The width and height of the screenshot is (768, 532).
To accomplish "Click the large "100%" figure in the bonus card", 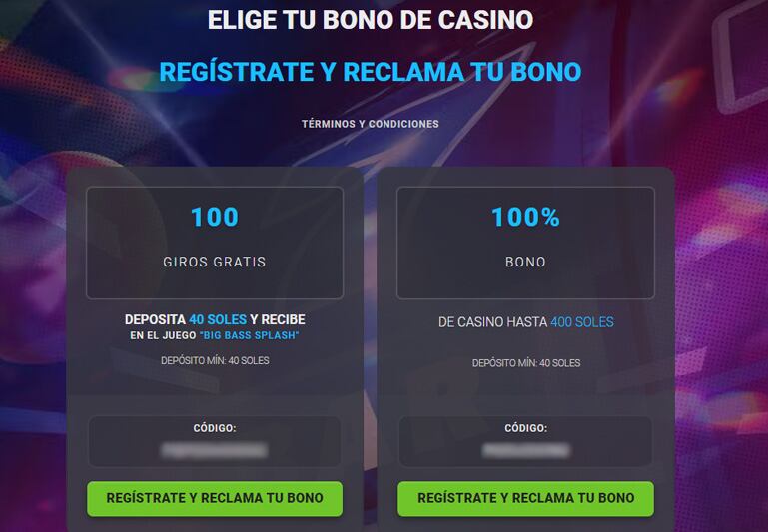I will coord(525,217).
